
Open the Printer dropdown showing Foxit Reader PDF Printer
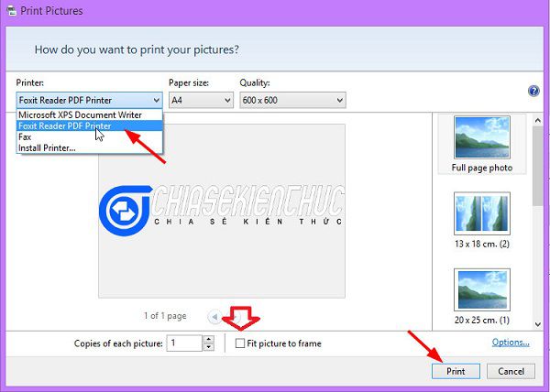89,100
